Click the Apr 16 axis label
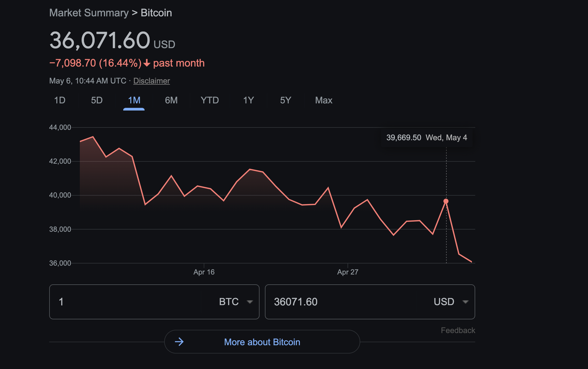This screenshot has height=369, width=588. [204, 272]
